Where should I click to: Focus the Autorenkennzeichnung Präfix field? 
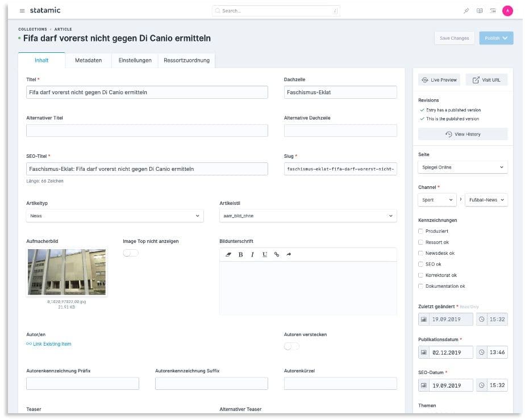coord(83,384)
